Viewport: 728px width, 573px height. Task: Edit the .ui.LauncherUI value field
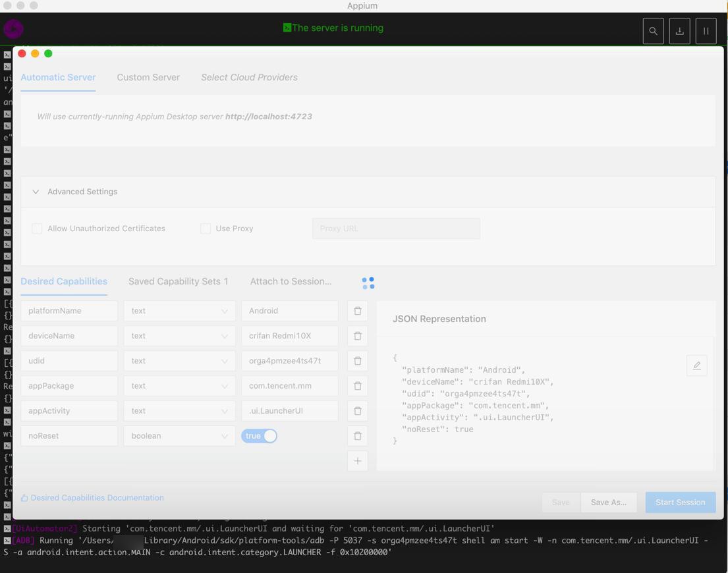coord(290,411)
